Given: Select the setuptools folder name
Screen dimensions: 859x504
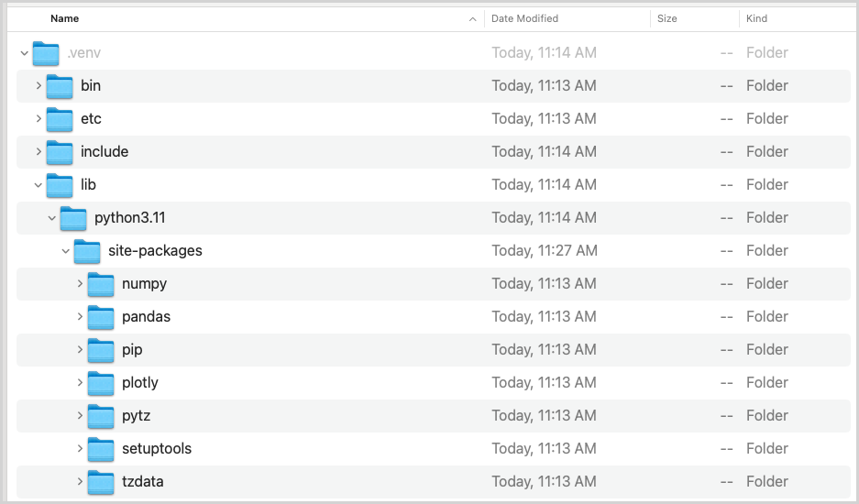Looking at the screenshot, I should point(157,449).
